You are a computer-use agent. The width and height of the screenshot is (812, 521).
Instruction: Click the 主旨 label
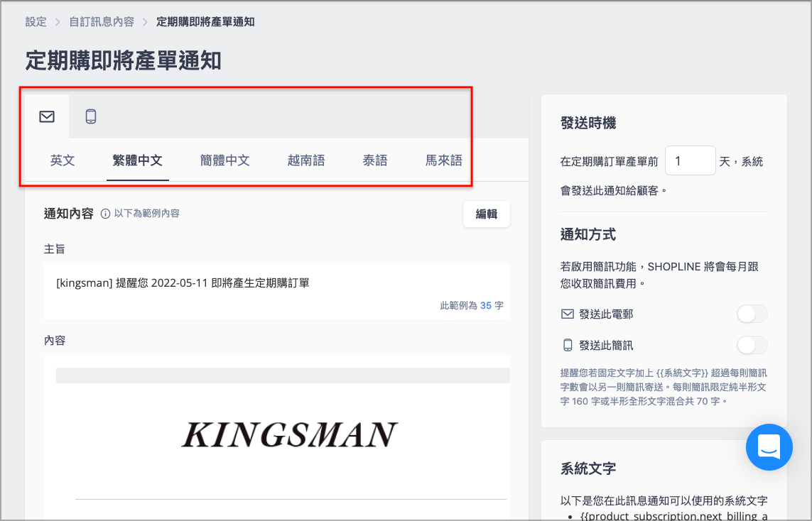pos(55,249)
